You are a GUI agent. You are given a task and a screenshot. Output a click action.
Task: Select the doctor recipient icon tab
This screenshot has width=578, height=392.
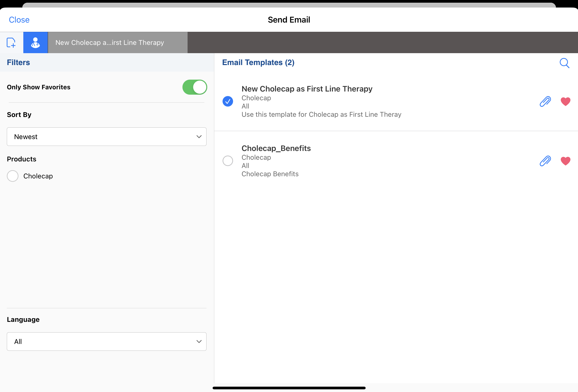[x=35, y=42]
